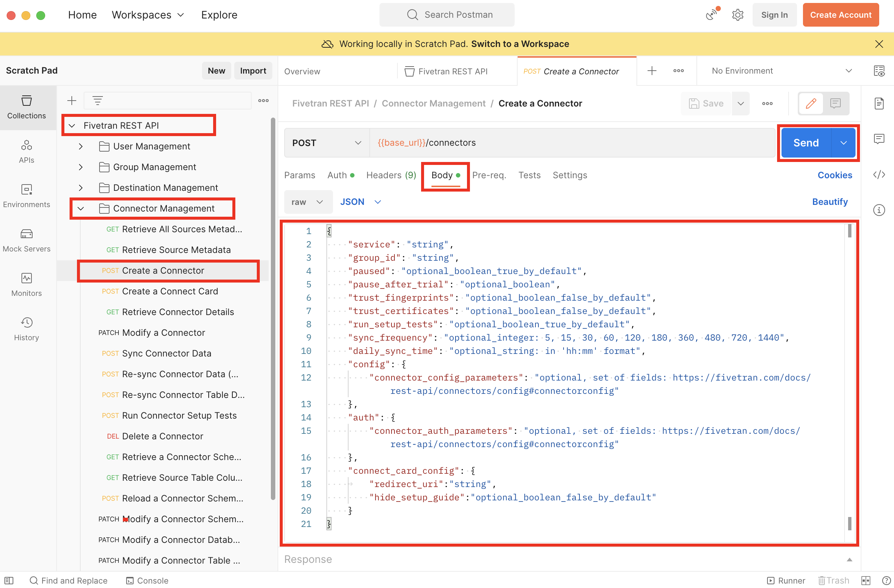Open the help question mark icon
The width and height of the screenshot is (894, 588).
tap(886, 581)
